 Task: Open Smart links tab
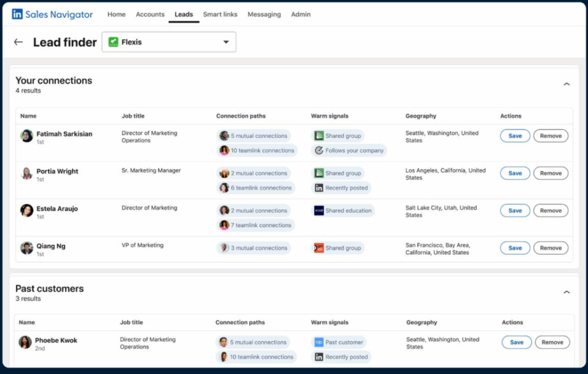click(x=220, y=14)
